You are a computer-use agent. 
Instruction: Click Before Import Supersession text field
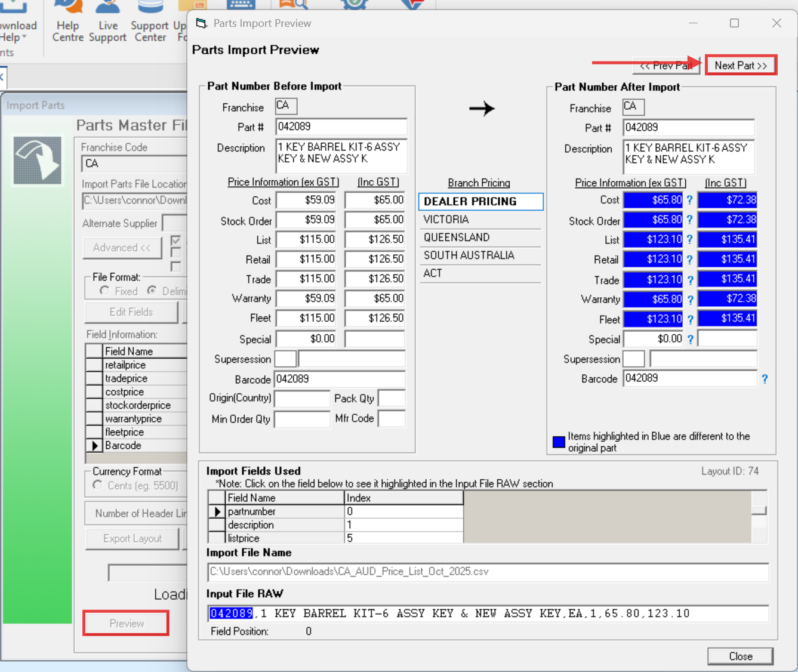[352, 359]
